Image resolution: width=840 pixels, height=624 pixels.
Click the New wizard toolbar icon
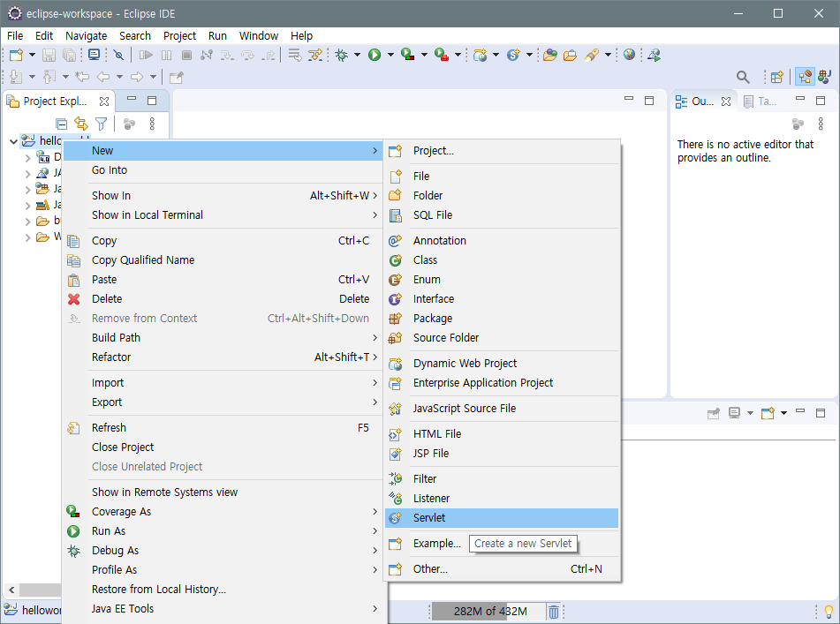(16, 55)
